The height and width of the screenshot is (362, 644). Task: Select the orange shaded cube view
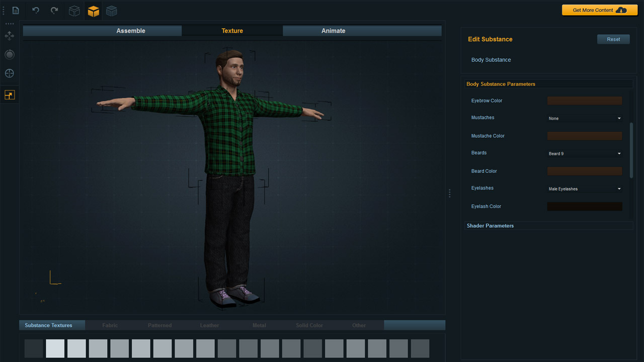tap(93, 11)
